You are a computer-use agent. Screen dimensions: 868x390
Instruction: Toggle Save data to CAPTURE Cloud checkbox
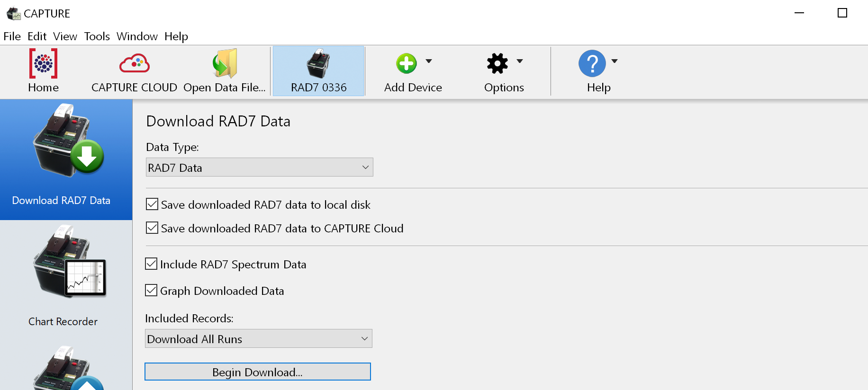(152, 228)
